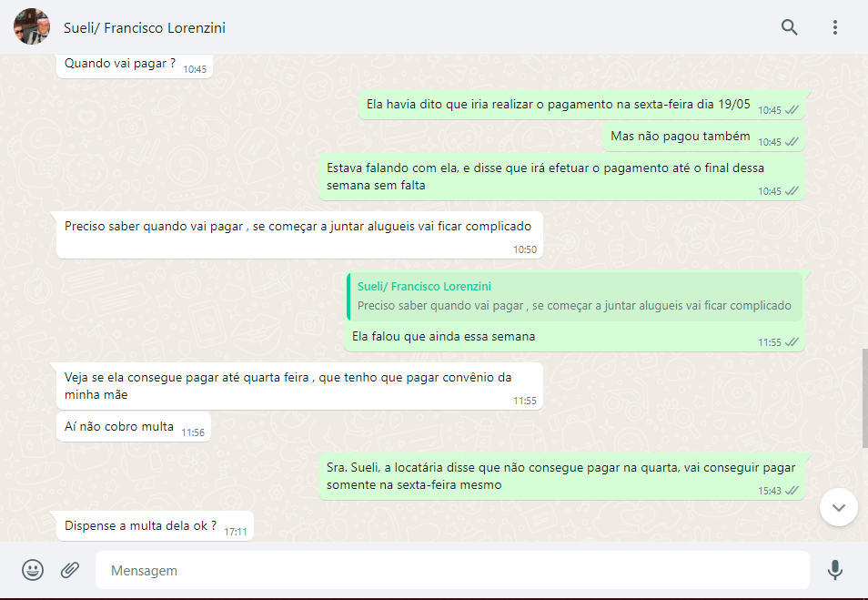
Task: Click the scroll-to-bottom chevron button
Action: click(x=838, y=507)
